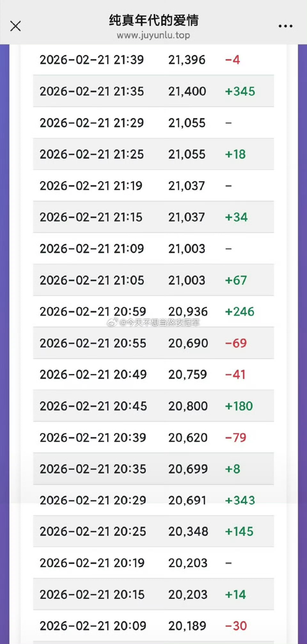Viewport: 307px width, 644px height.
Task: Click the Weibo watermark username text
Action: (159, 323)
